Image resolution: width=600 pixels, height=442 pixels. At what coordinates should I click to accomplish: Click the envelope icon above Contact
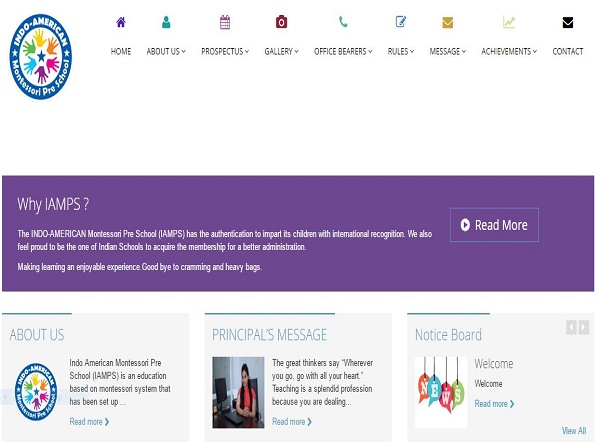[x=568, y=22]
